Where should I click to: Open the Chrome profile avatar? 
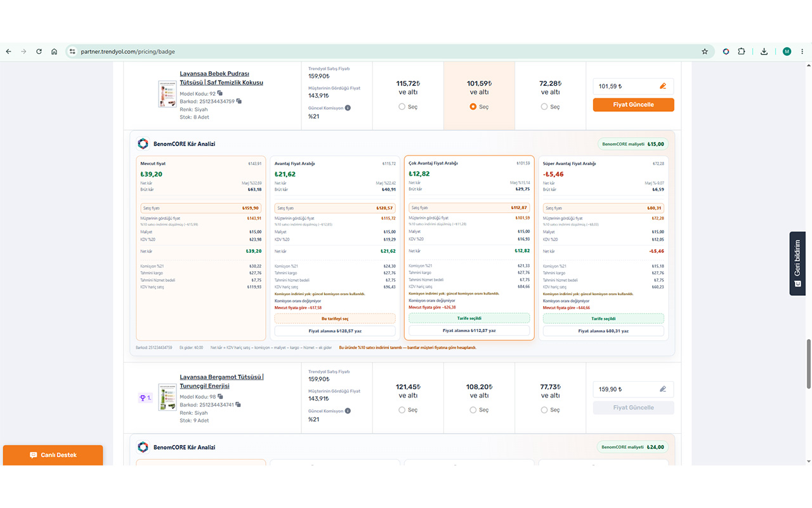click(787, 51)
